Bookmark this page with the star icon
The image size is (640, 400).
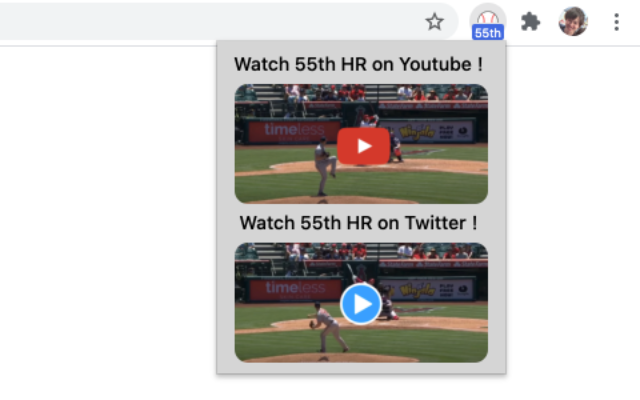coord(434,22)
